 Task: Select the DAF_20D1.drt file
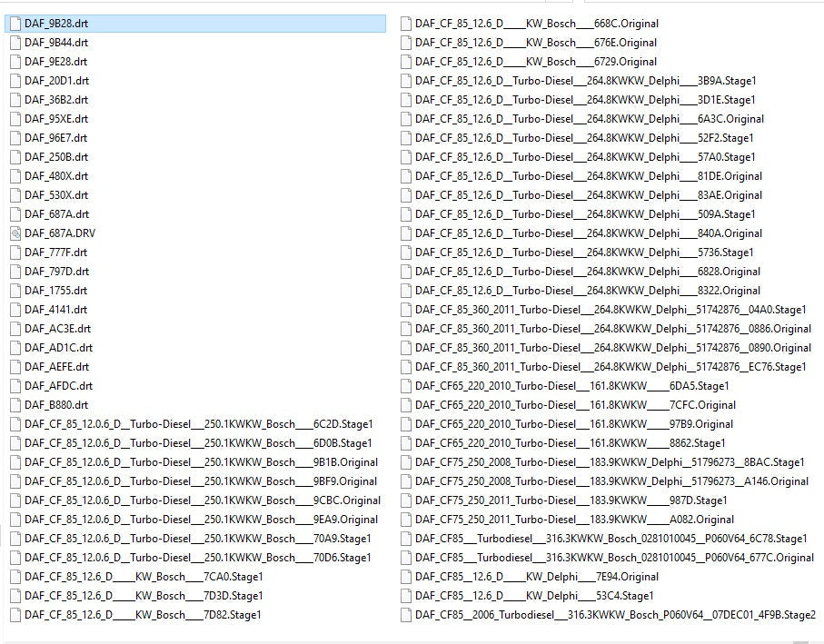(x=56, y=81)
